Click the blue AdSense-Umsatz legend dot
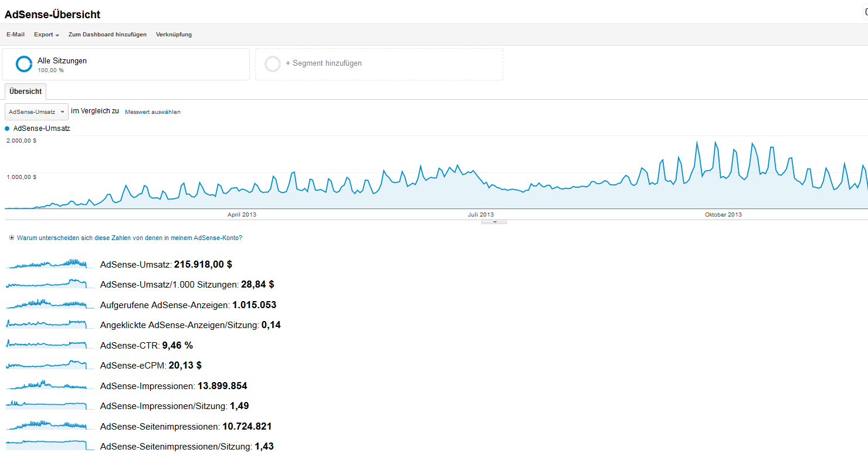 (7, 128)
